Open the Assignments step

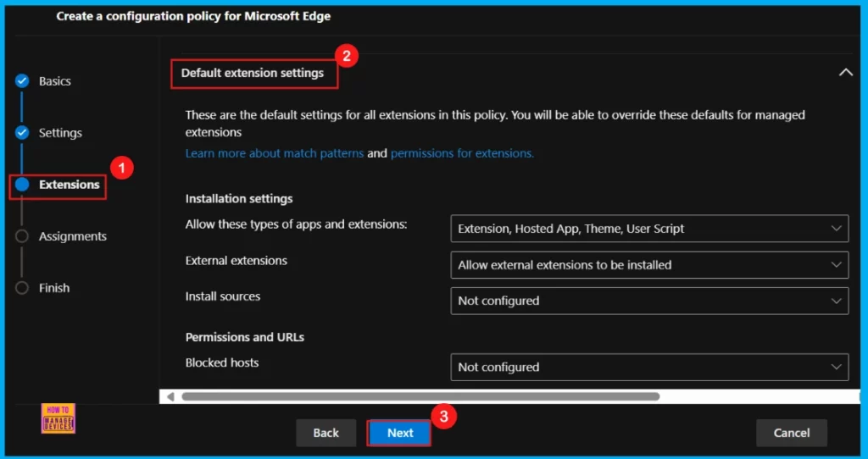pyautogui.click(x=73, y=236)
